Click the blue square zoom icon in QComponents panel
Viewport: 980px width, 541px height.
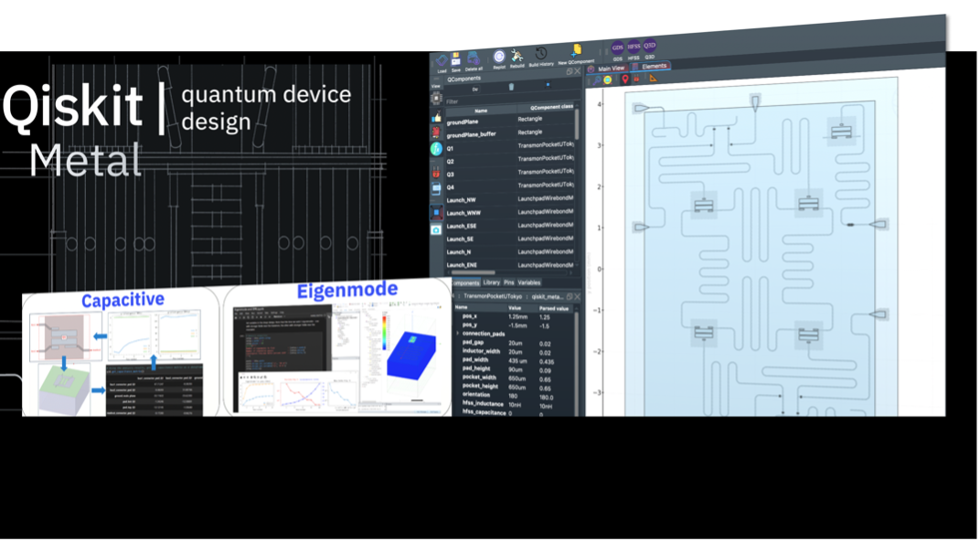tap(549, 84)
